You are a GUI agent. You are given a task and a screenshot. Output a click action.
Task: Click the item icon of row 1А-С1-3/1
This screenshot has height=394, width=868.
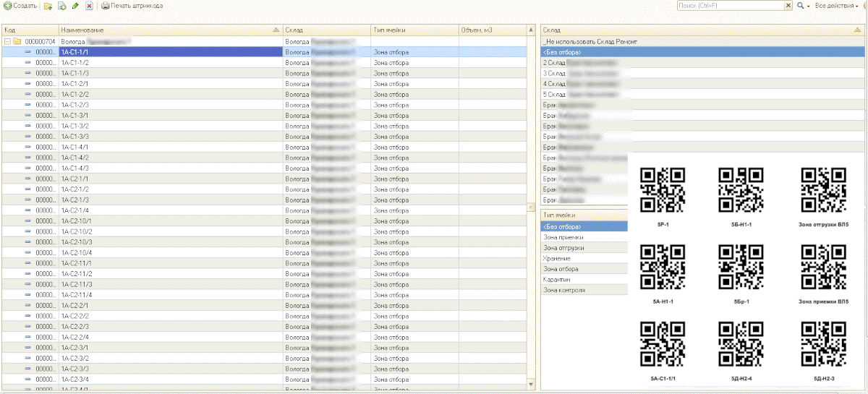[28, 116]
